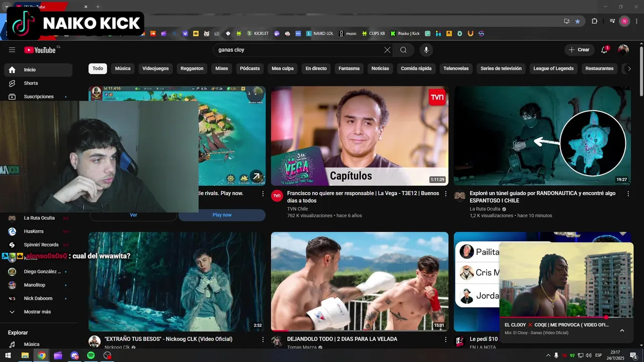Open the boxing DEJANDOLO TODO thumbnail
Image resolution: width=644 pixels, height=362 pixels.
(x=359, y=282)
